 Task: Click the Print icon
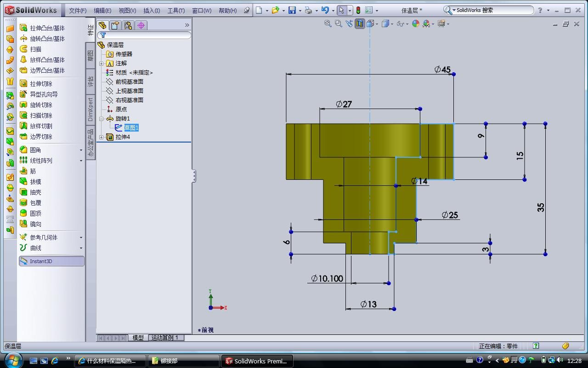coord(309,10)
